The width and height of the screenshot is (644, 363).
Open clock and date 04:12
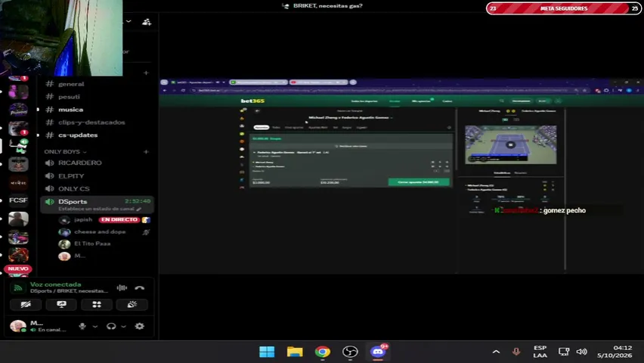point(615,352)
